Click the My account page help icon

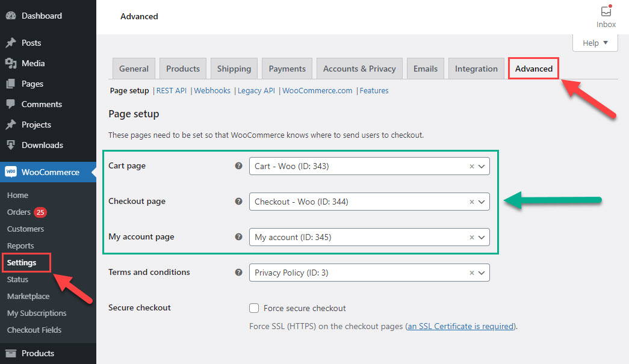click(238, 236)
